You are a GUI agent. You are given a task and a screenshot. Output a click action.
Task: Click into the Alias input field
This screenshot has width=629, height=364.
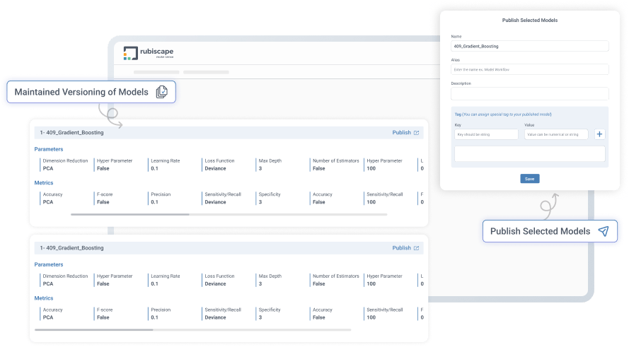tap(529, 69)
